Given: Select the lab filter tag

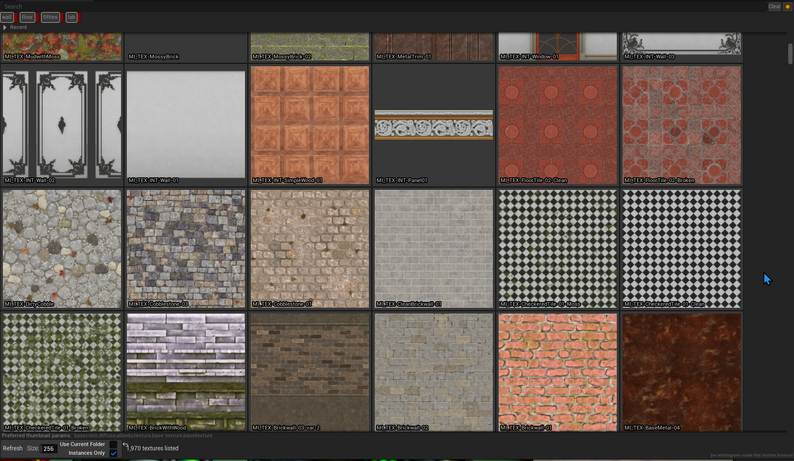Looking at the screenshot, I should click(71, 18).
